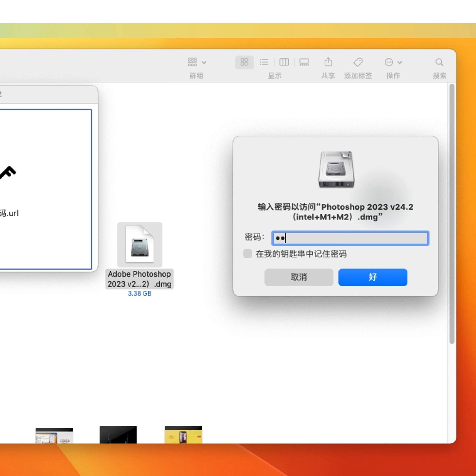The height and width of the screenshot is (476, 476).
Task: Switch to gallery view
Action: pyautogui.click(x=304, y=62)
